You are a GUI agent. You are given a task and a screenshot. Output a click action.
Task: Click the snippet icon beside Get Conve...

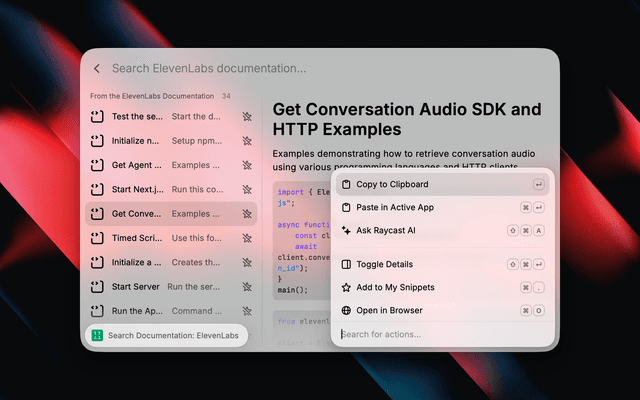click(97, 214)
